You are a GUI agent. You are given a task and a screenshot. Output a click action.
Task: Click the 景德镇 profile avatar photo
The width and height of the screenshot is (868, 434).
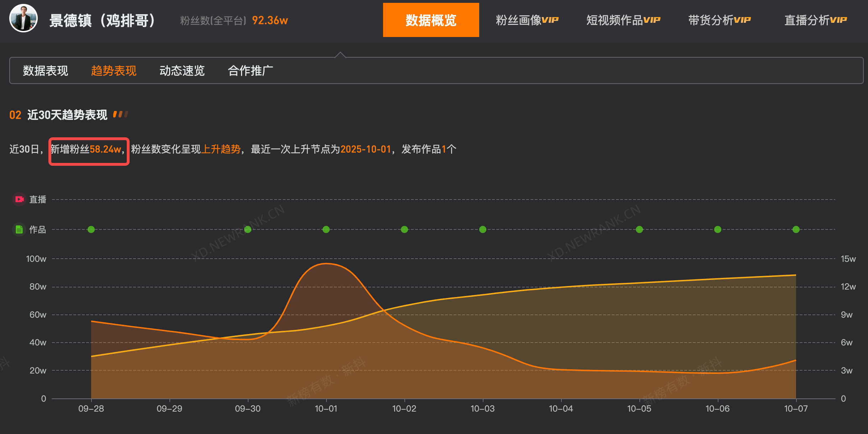23,19
